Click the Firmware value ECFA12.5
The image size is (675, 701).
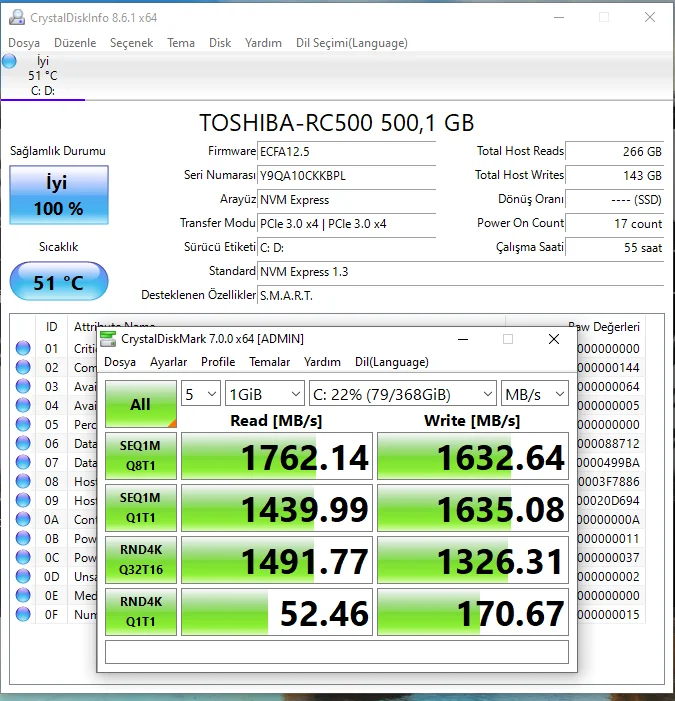click(346, 152)
